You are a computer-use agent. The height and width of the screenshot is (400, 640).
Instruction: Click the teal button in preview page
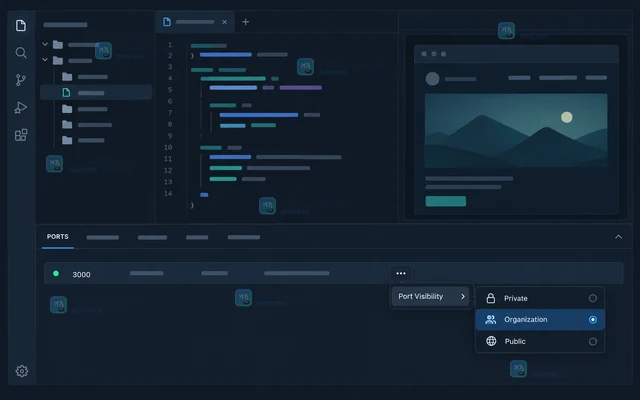pyautogui.click(x=446, y=201)
